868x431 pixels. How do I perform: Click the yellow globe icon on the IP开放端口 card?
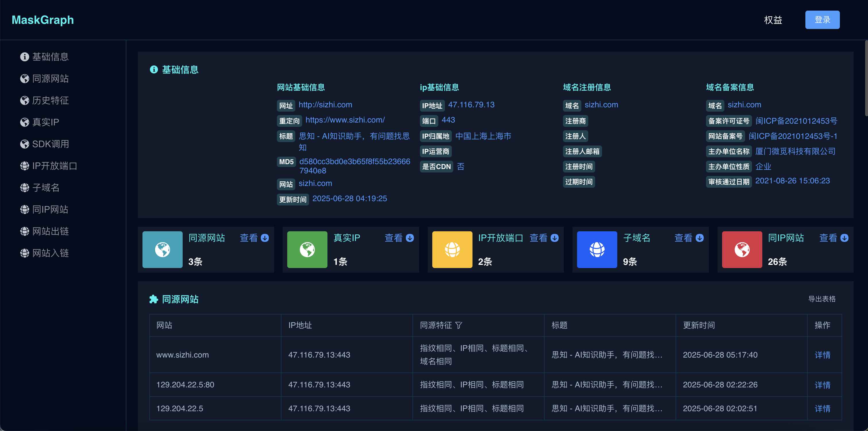pos(452,250)
